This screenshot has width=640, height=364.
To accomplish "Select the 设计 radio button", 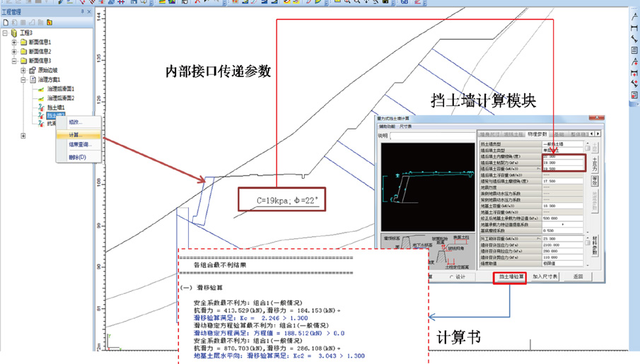I will (x=453, y=276).
